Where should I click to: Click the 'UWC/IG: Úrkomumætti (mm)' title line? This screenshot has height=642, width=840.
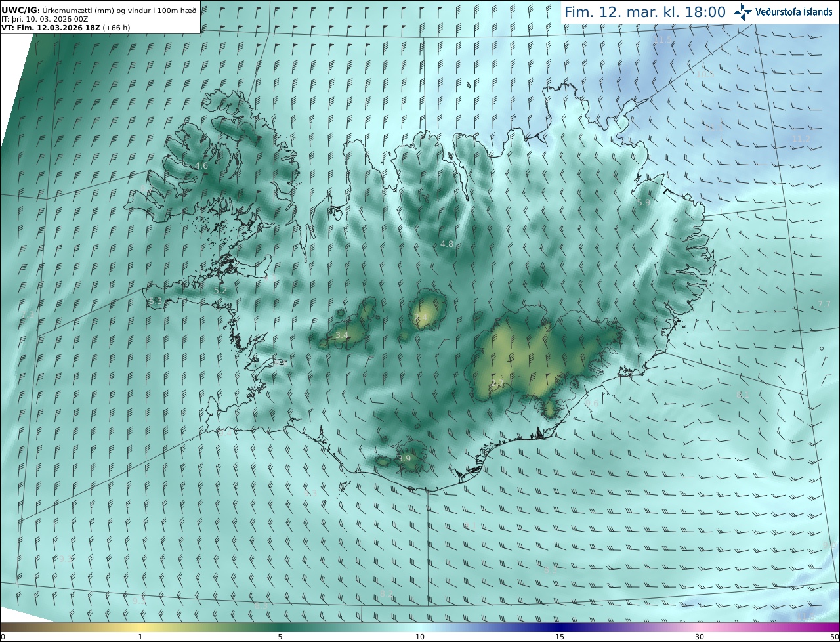click(x=100, y=9)
